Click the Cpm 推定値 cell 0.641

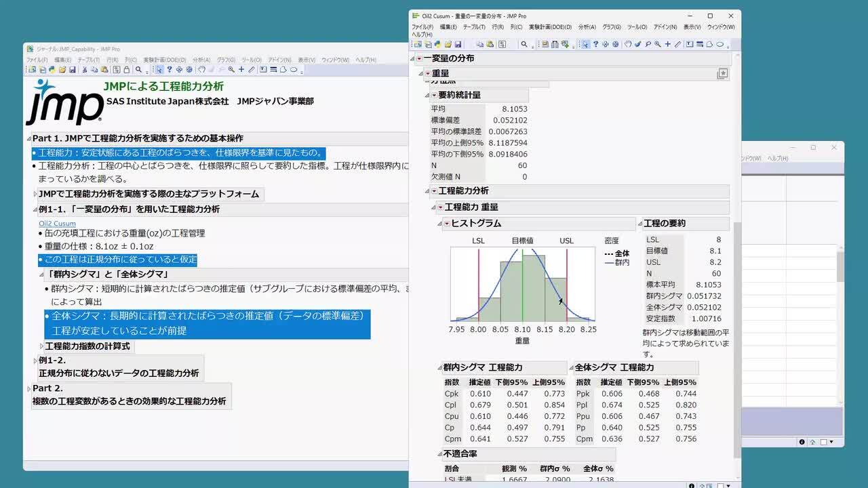point(479,439)
